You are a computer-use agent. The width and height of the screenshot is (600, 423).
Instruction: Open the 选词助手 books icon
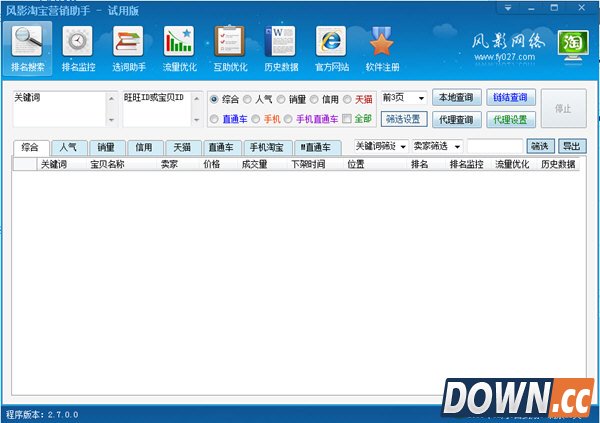(x=128, y=41)
